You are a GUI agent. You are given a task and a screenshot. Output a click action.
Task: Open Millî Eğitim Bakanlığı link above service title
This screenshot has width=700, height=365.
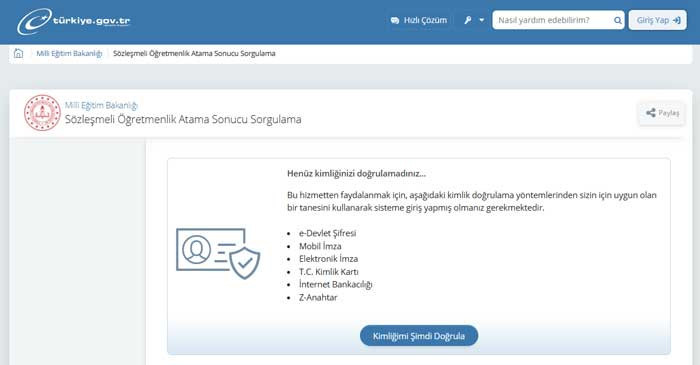[101, 105]
